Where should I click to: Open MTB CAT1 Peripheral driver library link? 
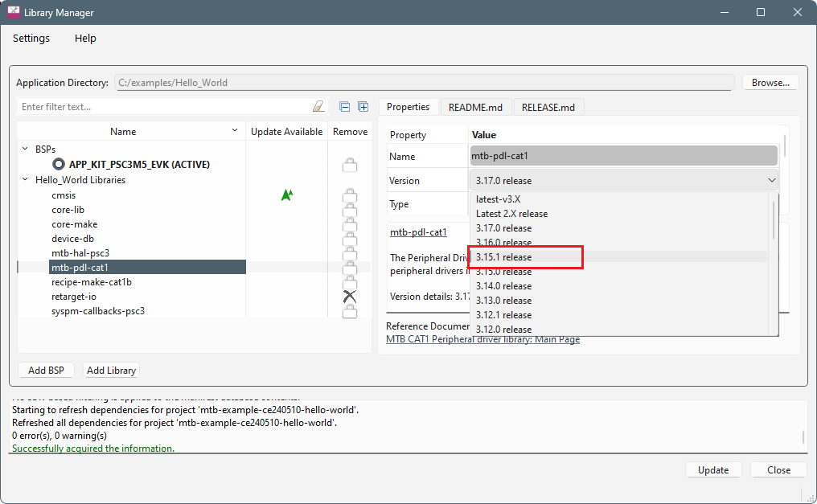[482, 339]
